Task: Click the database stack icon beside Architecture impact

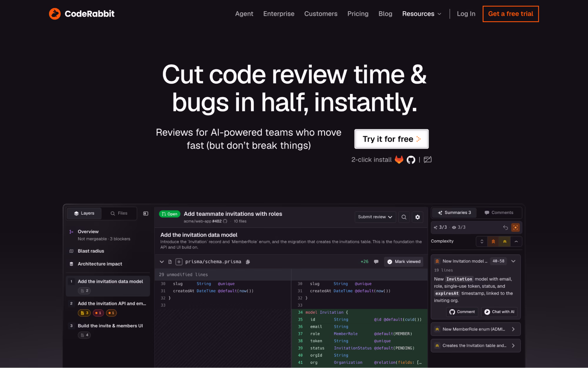Action: click(x=71, y=264)
